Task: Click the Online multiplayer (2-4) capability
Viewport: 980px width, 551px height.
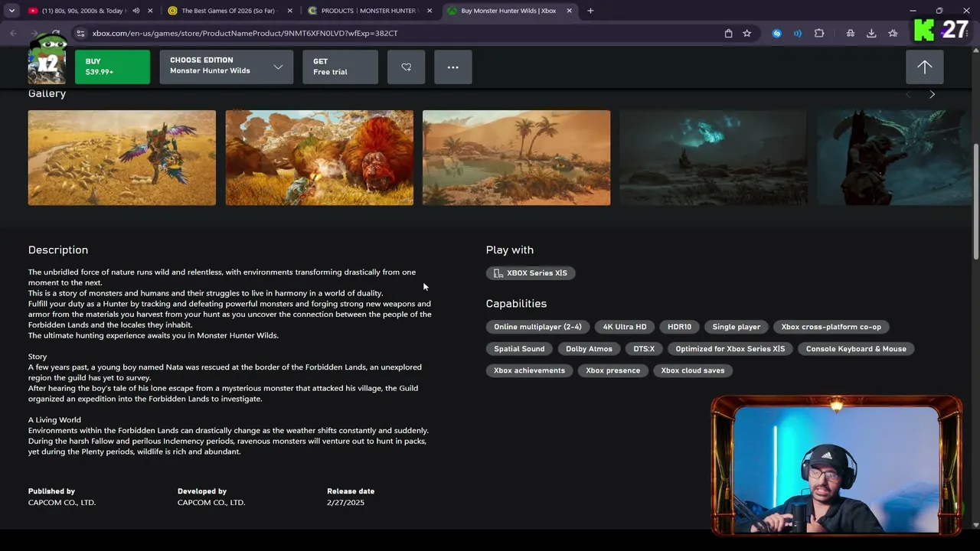Action: pos(537,327)
